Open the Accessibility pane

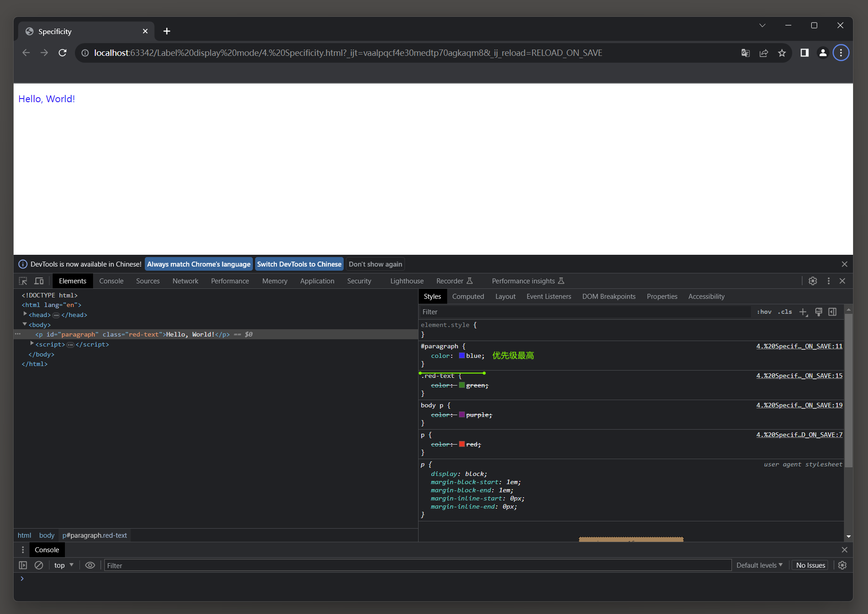pyautogui.click(x=706, y=297)
